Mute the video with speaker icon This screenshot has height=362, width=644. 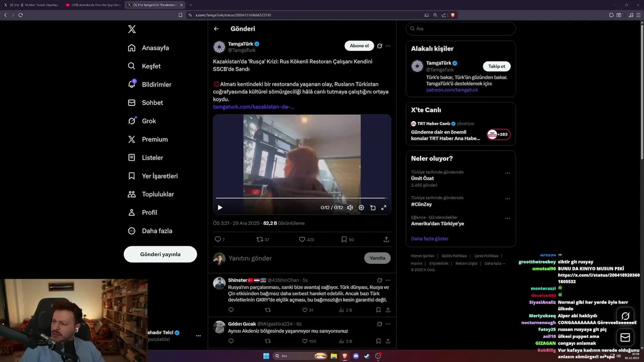[350, 207]
